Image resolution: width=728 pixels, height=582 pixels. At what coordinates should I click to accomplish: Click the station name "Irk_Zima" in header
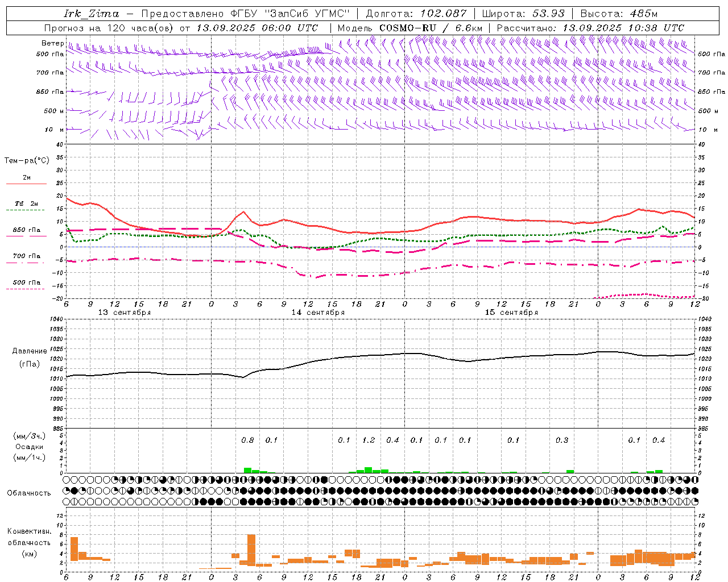click(92, 14)
